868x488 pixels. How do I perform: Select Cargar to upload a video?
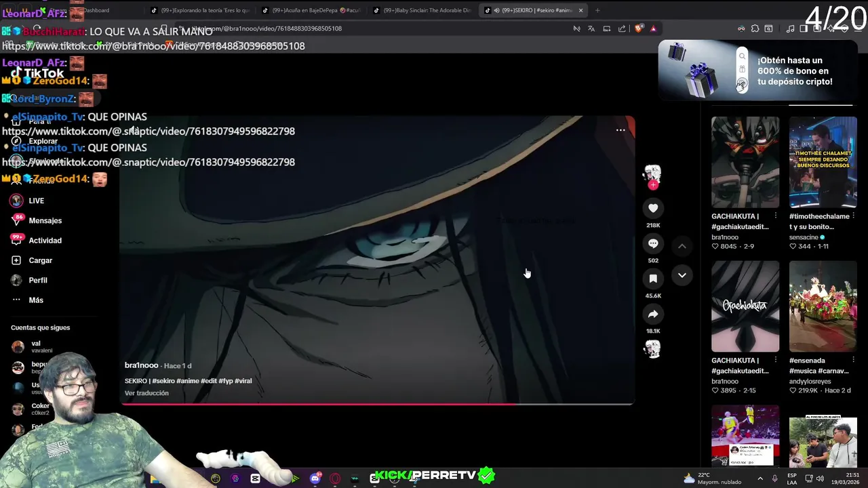[32, 260]
